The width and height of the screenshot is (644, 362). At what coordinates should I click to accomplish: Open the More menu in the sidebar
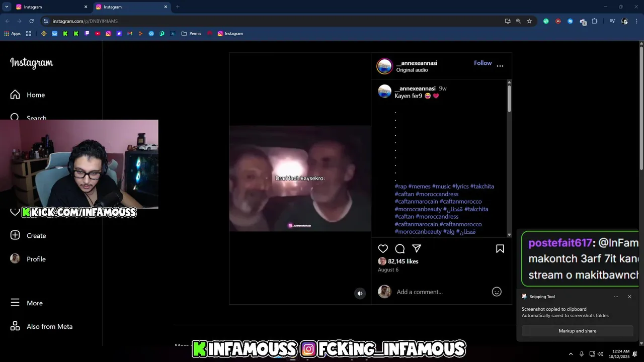coord(27,303)
